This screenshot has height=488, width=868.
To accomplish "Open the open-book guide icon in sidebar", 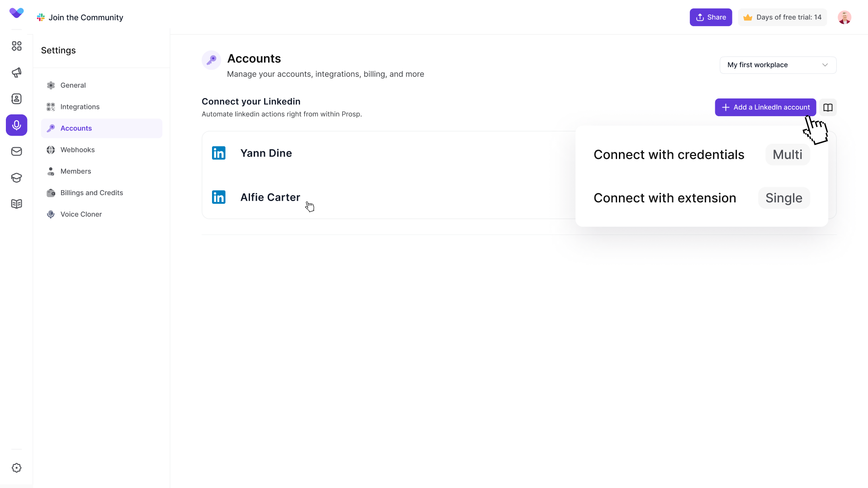I will (x=17, y=204).
